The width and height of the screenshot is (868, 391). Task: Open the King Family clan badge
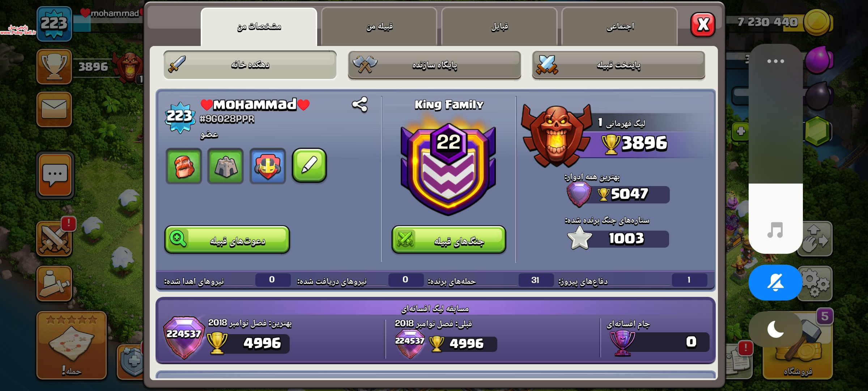coord(448,167)
